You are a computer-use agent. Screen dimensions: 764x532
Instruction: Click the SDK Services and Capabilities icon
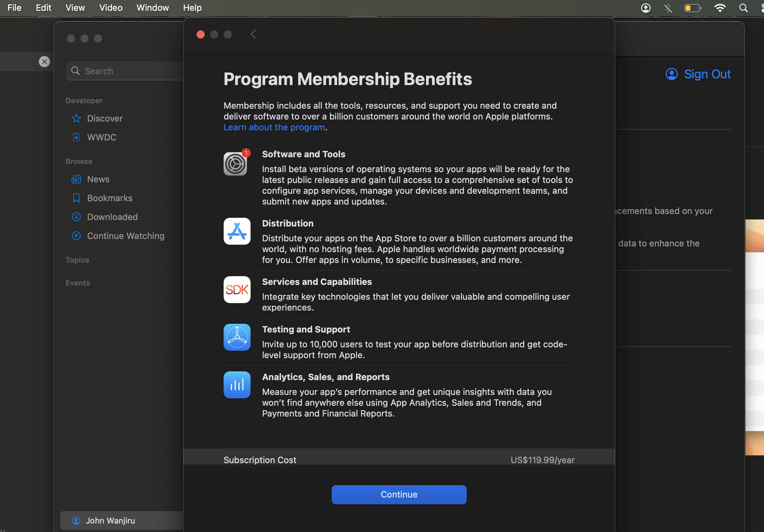(237, 290)
